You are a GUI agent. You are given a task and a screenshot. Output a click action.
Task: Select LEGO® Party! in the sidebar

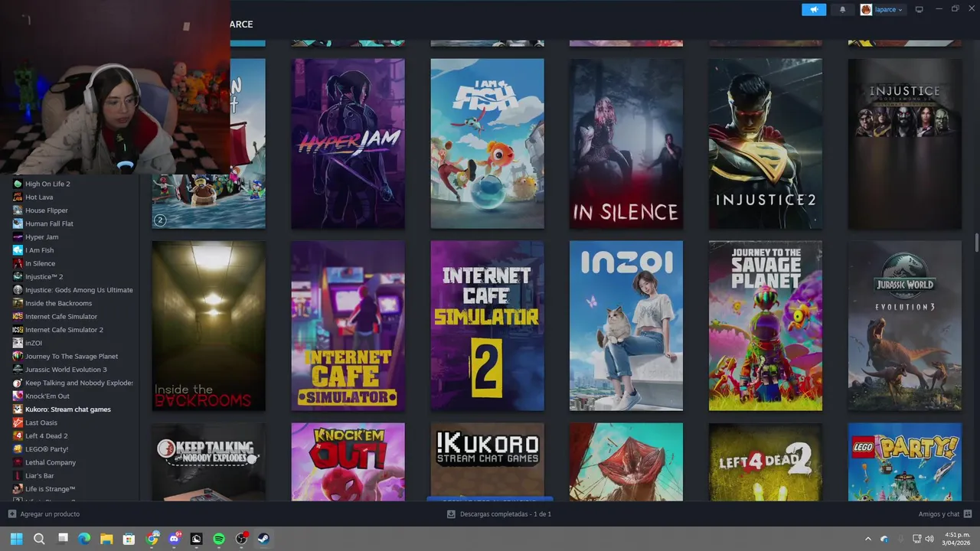tap(47, 449)
